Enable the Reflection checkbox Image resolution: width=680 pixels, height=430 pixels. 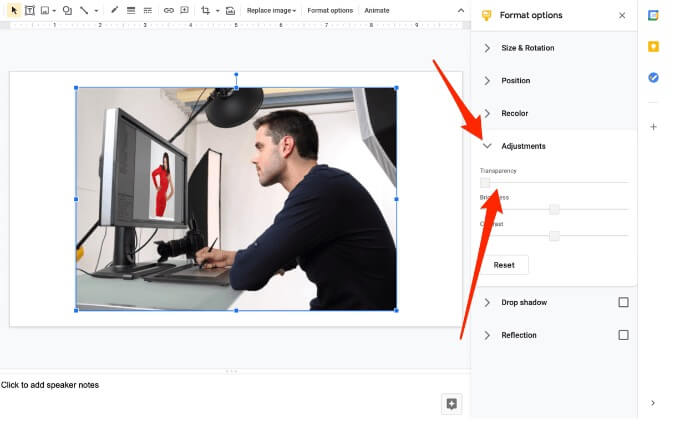pos(623,335)
